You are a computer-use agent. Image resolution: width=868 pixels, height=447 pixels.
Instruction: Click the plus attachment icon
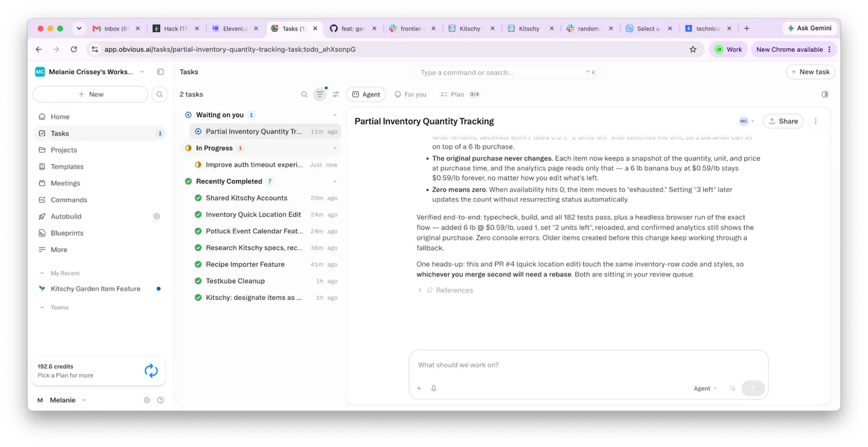[419, 389]
